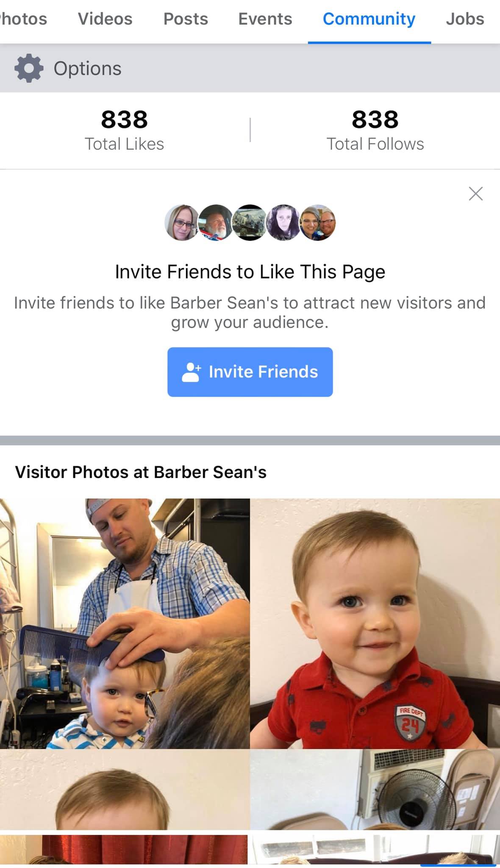Click the Options label text
This screenshot has width=500, height=868.
tap(87, 69)
